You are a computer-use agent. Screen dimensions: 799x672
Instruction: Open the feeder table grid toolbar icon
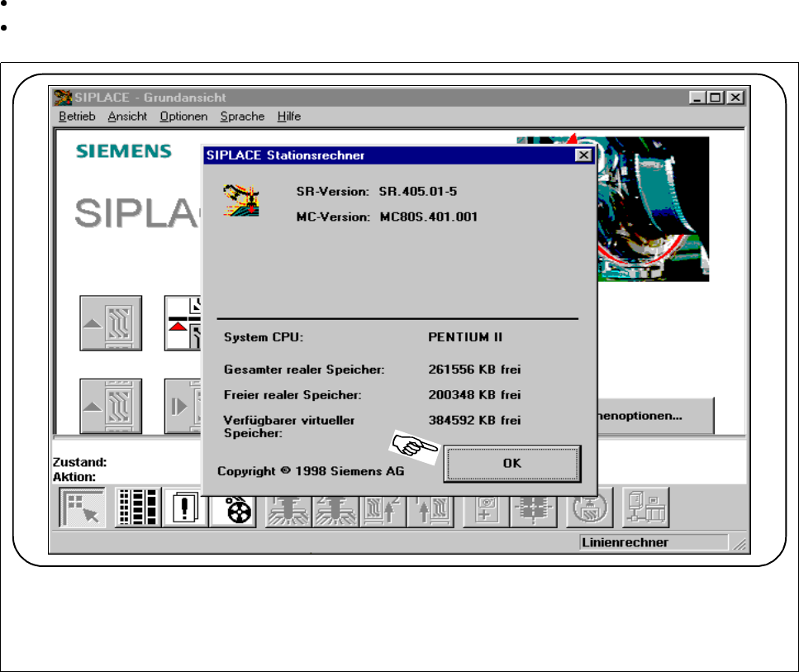pos(138,507)
